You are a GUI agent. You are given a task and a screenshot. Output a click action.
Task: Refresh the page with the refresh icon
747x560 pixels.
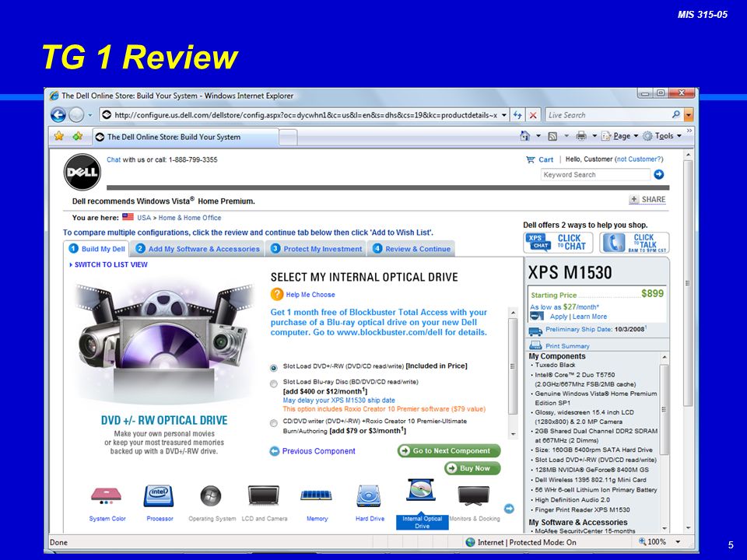(x=518, y=115)
